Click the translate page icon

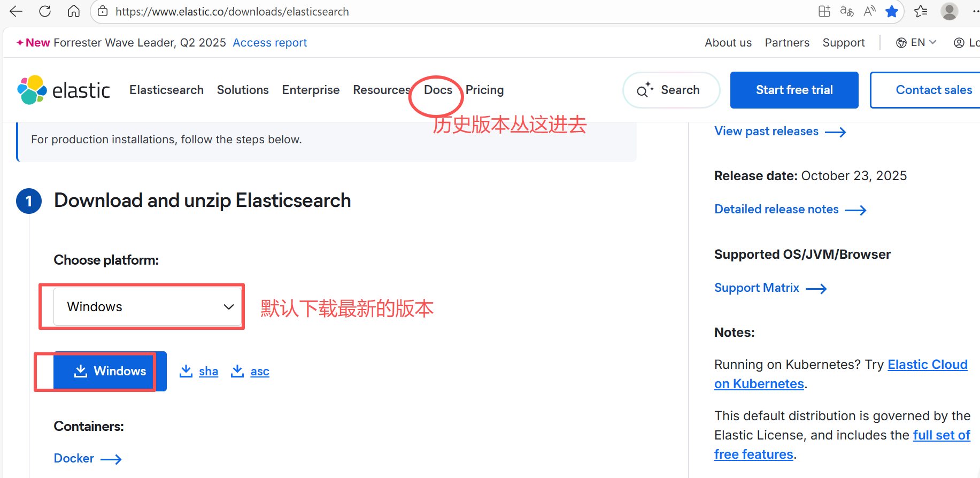point(847,11)
